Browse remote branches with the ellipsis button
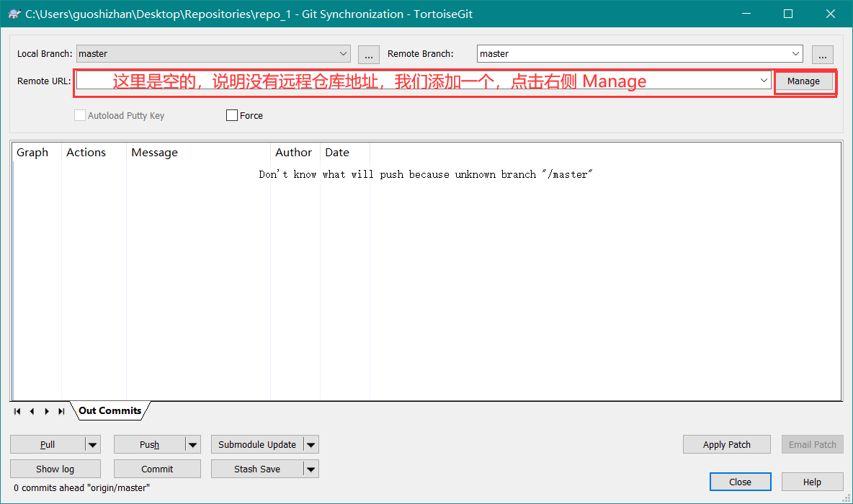Screen dimensions: 853x504 pyautogui.click(x=822, y=54)
